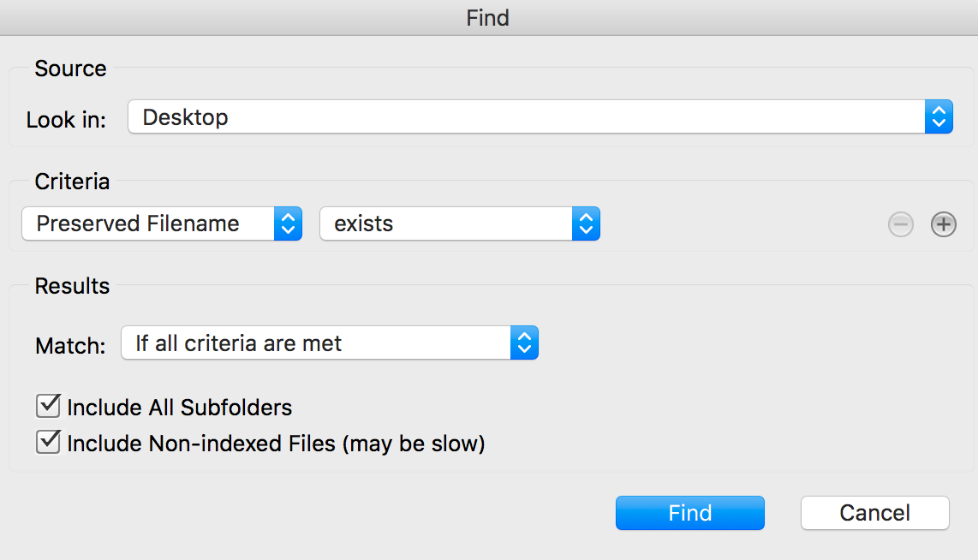Toggle the Include All Subfolders checkbox
Screen dimensions: 978x560
(x=48, y=406)
